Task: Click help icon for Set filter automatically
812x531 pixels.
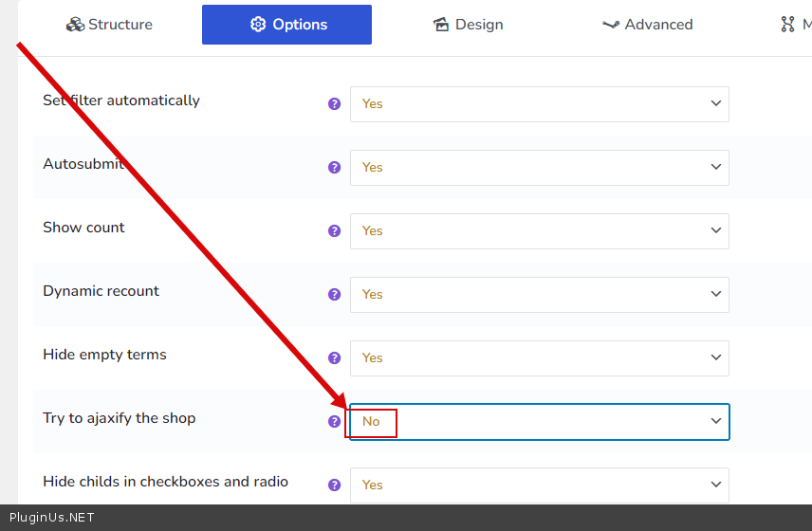Action: tap(334, 104)
